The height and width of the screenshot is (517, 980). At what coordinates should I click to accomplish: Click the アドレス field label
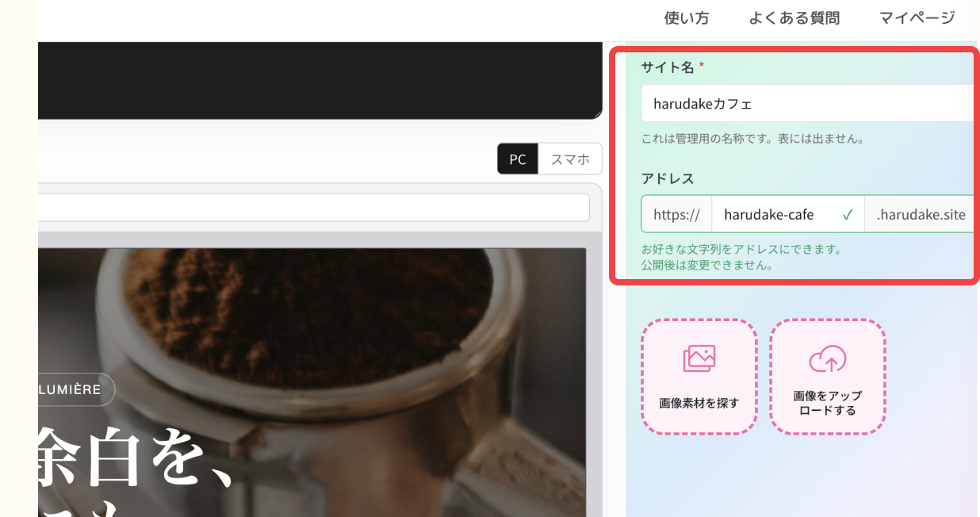[x=668, y=178]
